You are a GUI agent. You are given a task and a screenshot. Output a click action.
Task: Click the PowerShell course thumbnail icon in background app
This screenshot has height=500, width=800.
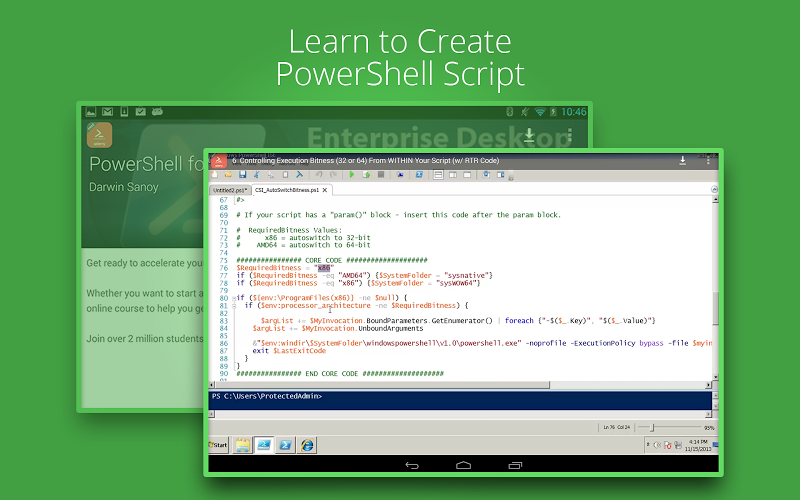pos(99,135)
